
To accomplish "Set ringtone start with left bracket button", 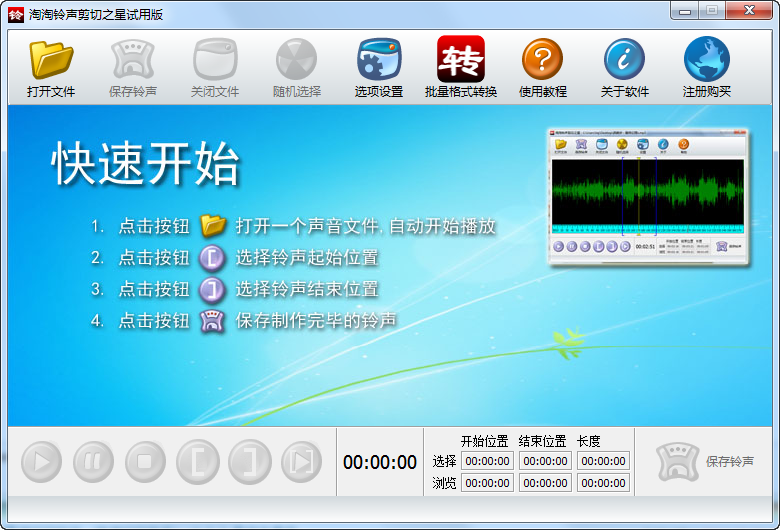I will [198, 462].
